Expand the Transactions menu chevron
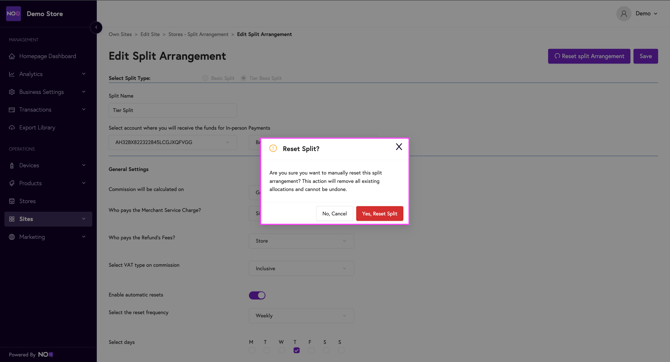 click(83, 109)
